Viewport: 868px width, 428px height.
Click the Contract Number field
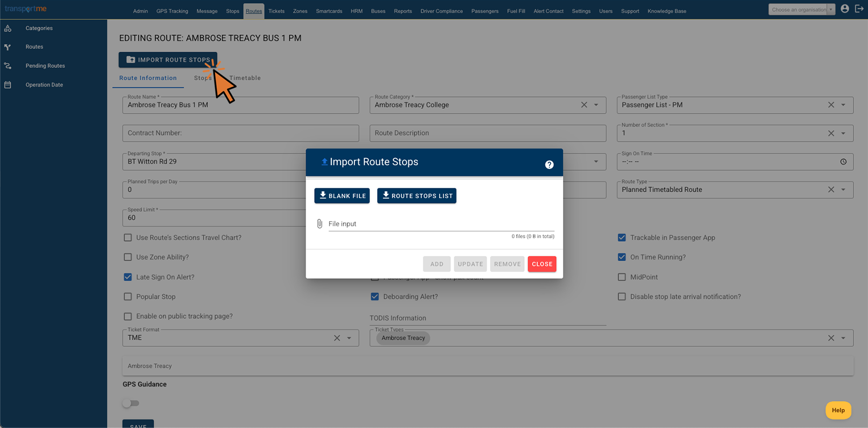click(x=241, y=133)
